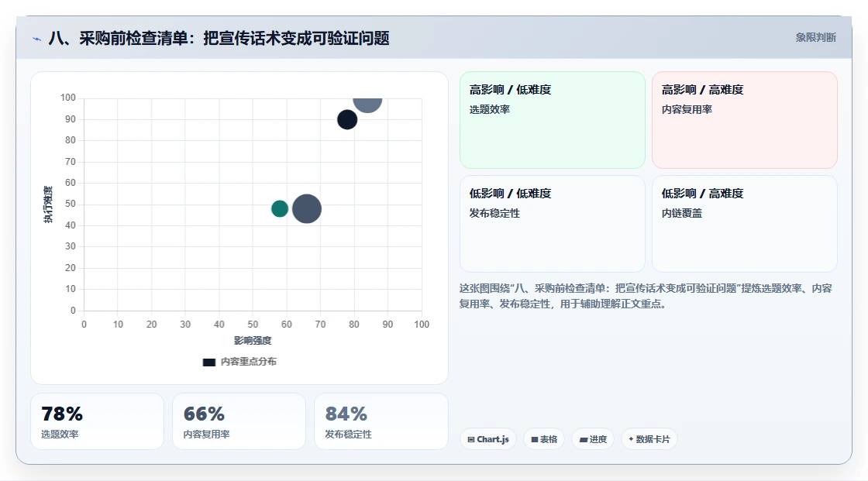868x481 pixels.
Task: Click 内链覆盖 text in quadrant card
Action: click(x=681, y=213)
